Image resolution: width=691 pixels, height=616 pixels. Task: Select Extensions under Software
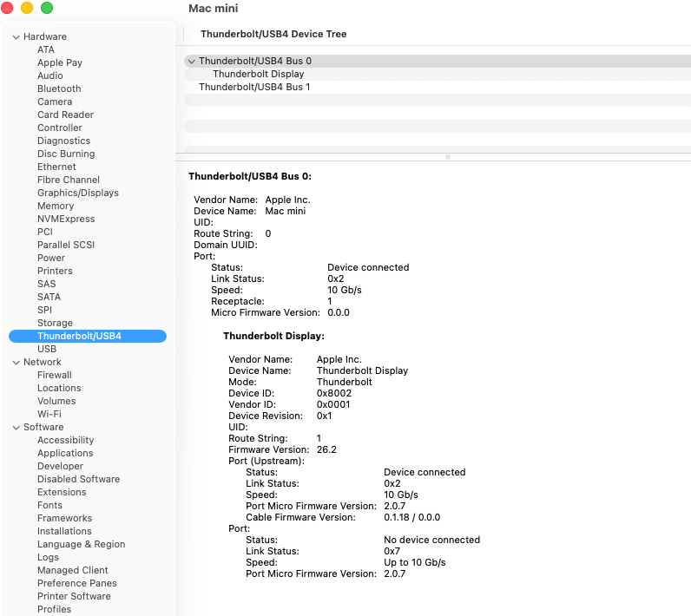[62, 492]
